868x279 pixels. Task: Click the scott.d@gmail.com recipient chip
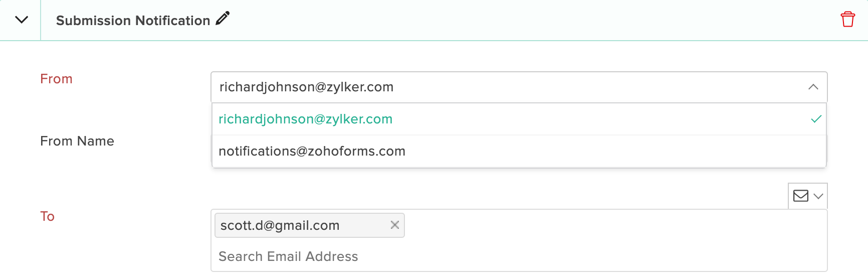280,225
